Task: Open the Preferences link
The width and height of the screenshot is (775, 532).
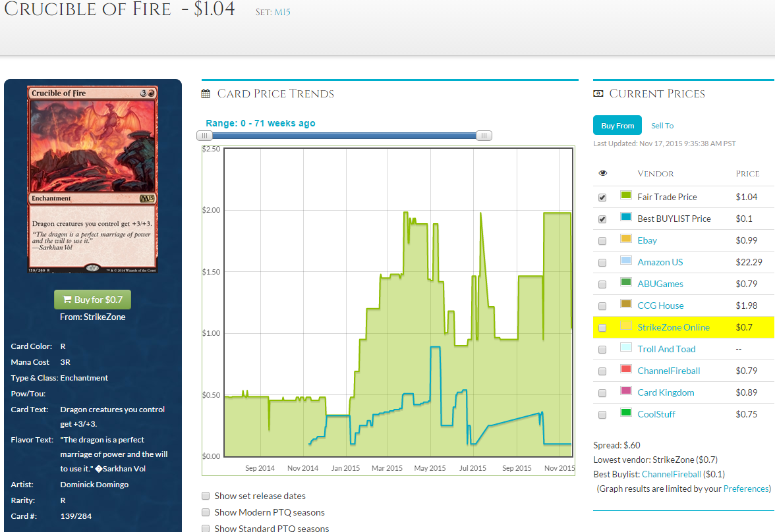Action: pyautogui.click(x=746, y=489)
